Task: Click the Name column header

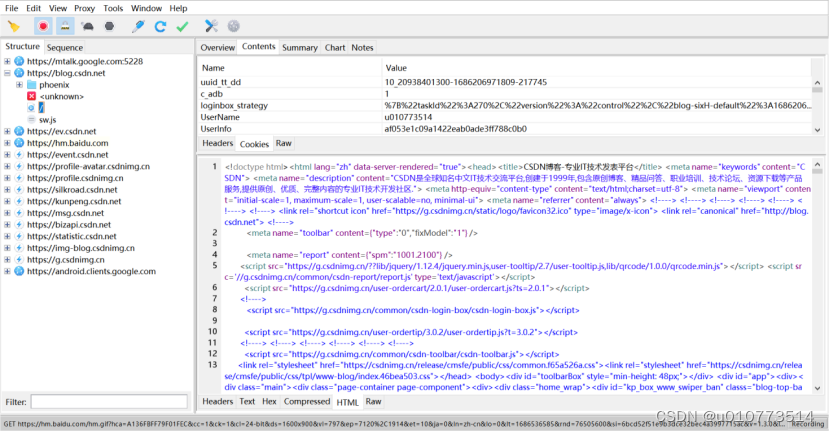Action: (x=290, y=68)
